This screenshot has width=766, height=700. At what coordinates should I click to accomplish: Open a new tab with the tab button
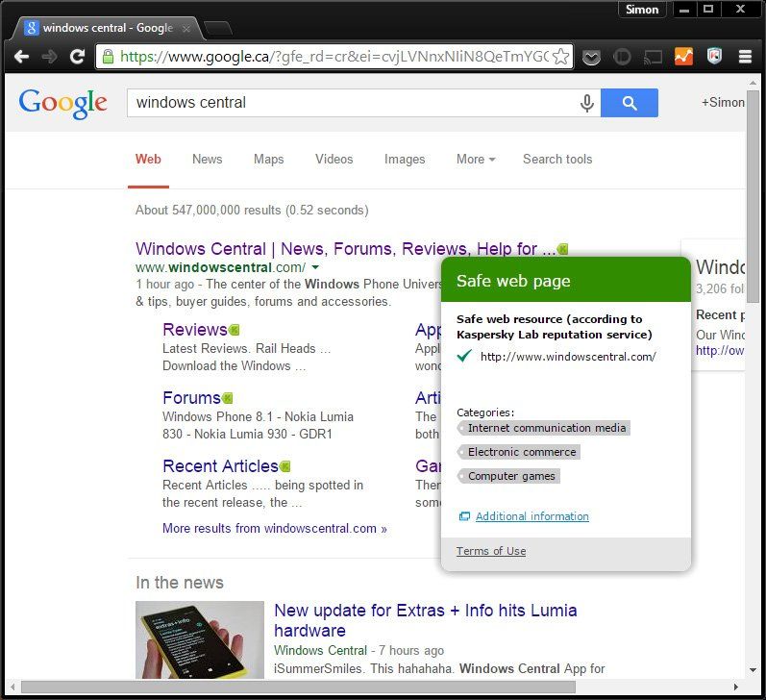(x=217, y=28)
